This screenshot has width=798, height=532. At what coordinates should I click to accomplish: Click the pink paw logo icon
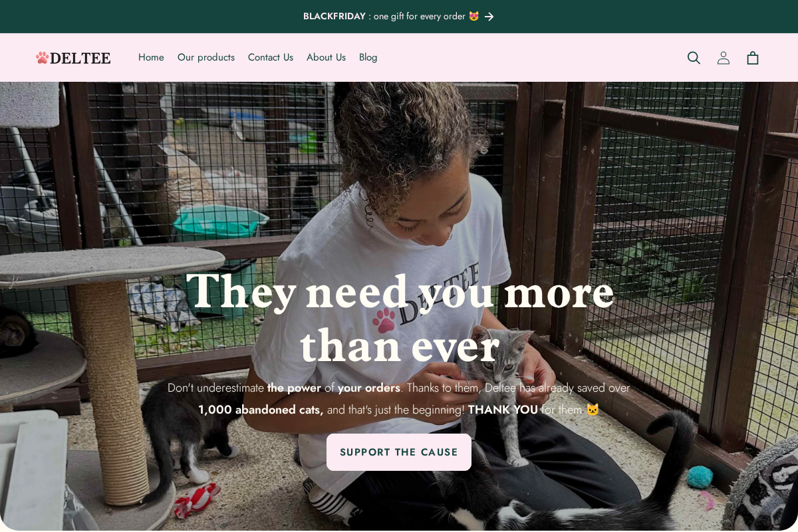click(43, 58)
